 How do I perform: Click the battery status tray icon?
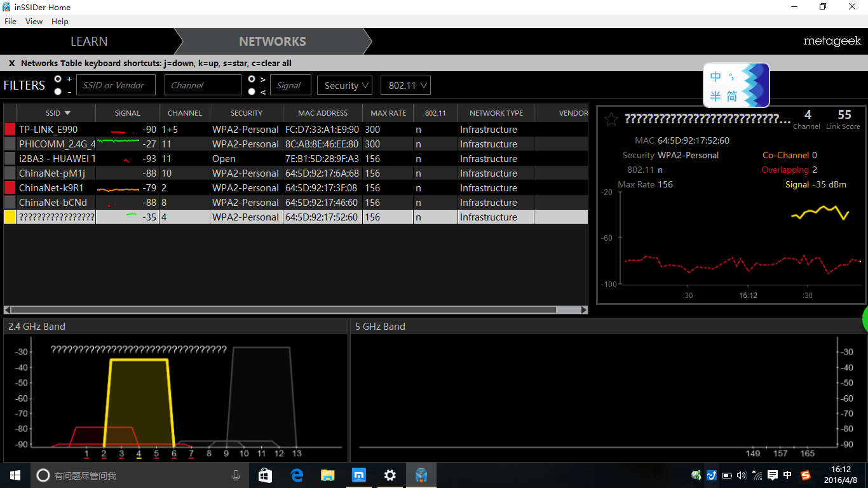point(727,475)
